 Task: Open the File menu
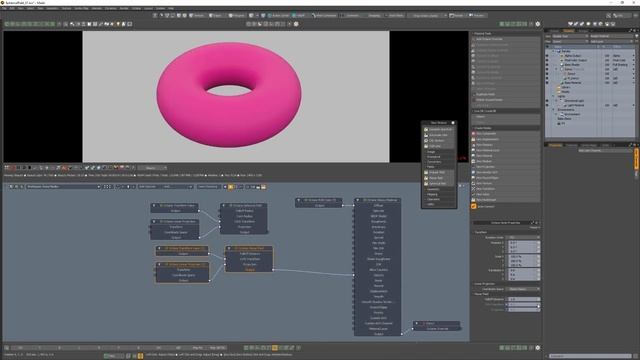coord(4,8)
